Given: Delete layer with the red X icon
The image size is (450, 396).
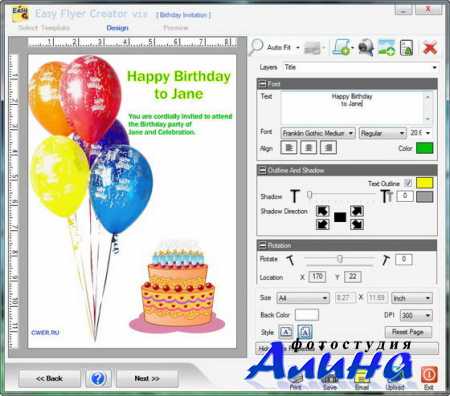Looking at the screenshot, I should (x=430, y=48).
